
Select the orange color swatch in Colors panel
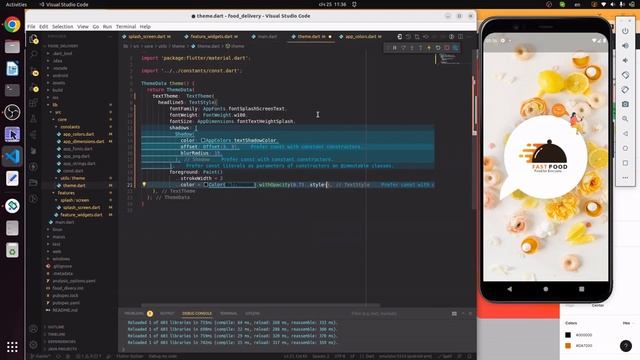tap(568, 346)
